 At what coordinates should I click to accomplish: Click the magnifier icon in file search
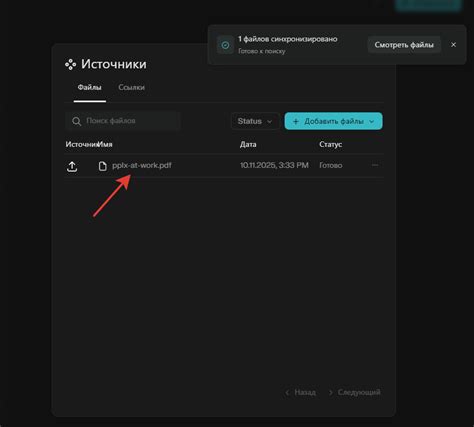76,121
